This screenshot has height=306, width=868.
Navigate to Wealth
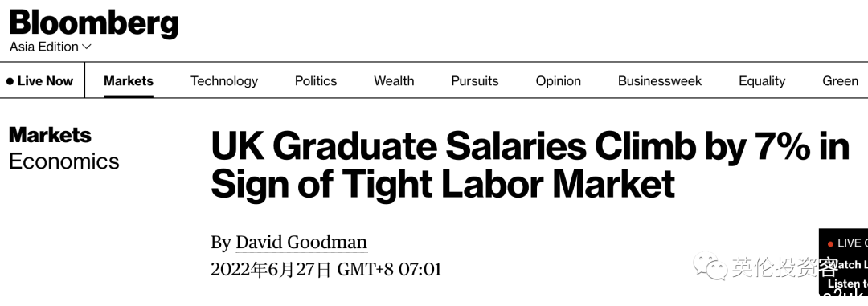pos(394,81)
